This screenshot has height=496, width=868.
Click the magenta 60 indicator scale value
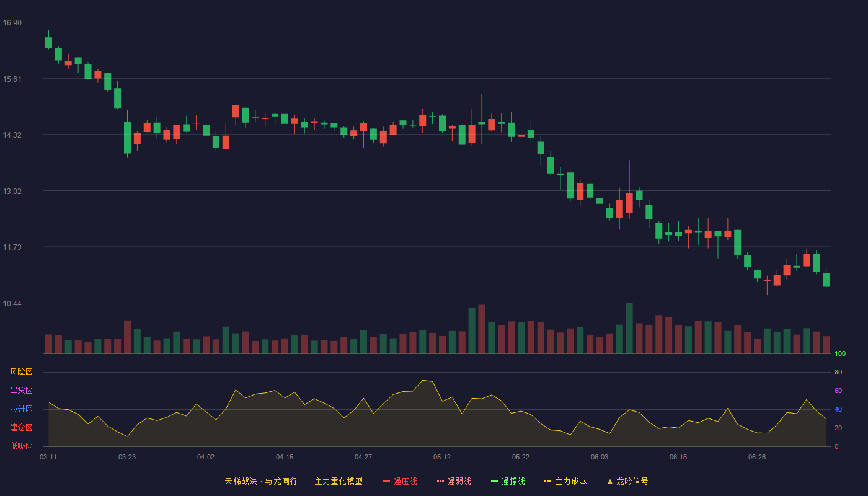tap(838, 391)
